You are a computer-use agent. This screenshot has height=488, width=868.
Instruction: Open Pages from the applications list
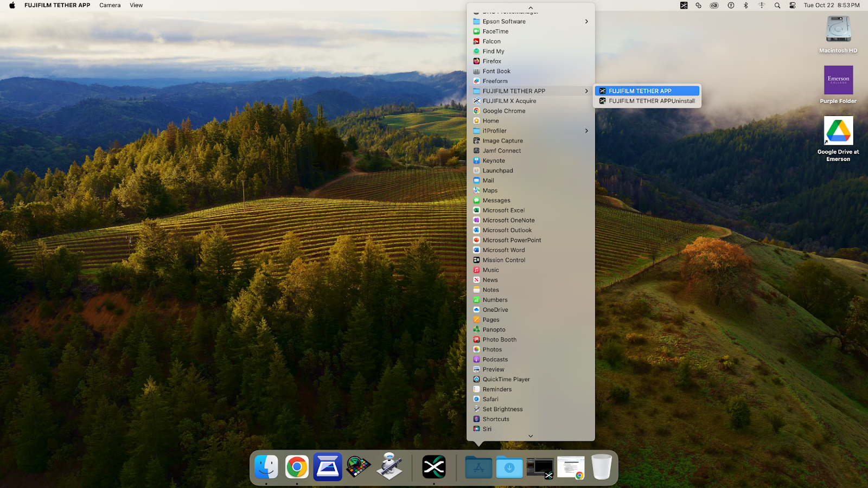point(531,320)
